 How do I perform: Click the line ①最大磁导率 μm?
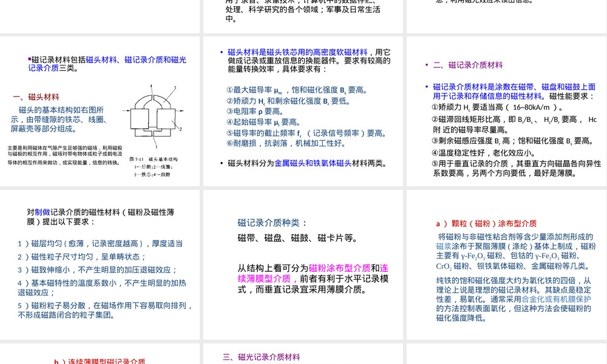point(297,90)
